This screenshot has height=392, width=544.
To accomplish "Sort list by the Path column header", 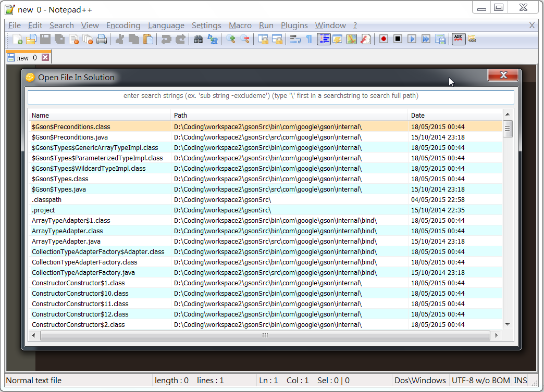I will pyautogui.click(x=289, y=115).
